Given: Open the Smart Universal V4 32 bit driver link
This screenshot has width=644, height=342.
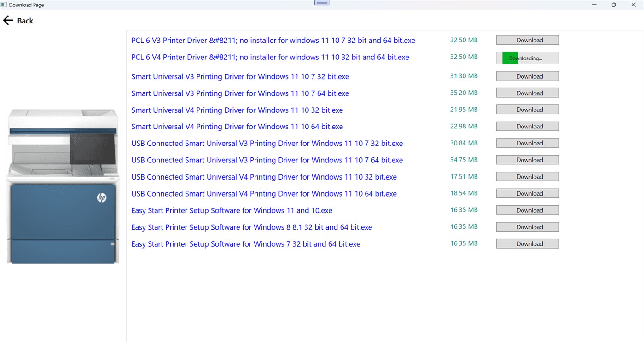Looking at the screenshot, I should point(237,110).
